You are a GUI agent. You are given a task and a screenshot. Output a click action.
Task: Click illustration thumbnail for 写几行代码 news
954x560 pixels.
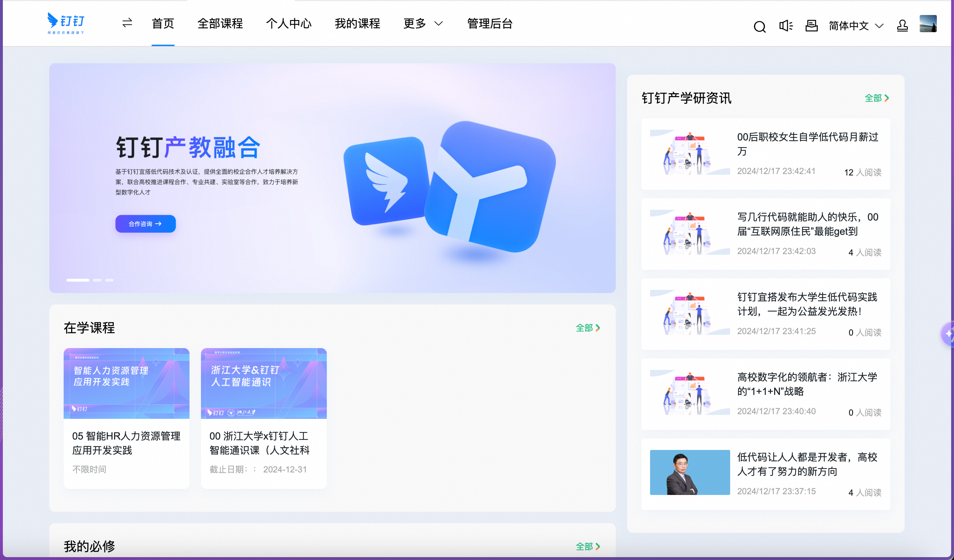pyautogui.click(x=690, y=232)
